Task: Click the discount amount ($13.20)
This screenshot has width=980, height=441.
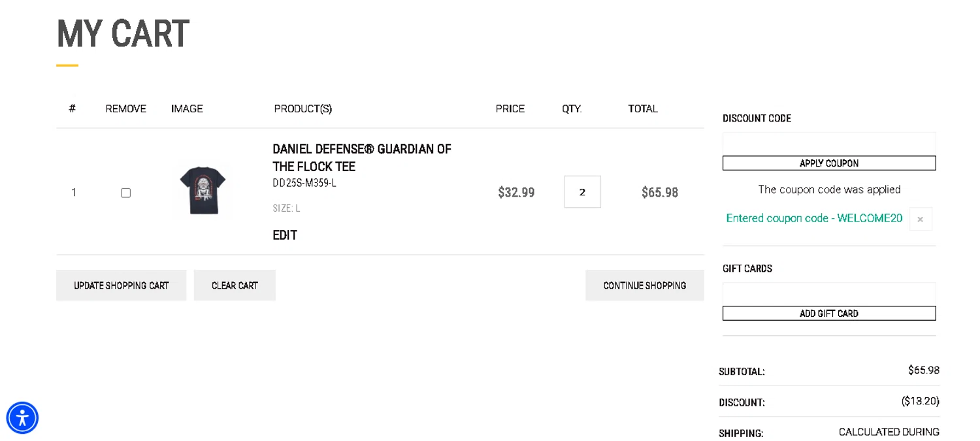Action: pos(920,401)
